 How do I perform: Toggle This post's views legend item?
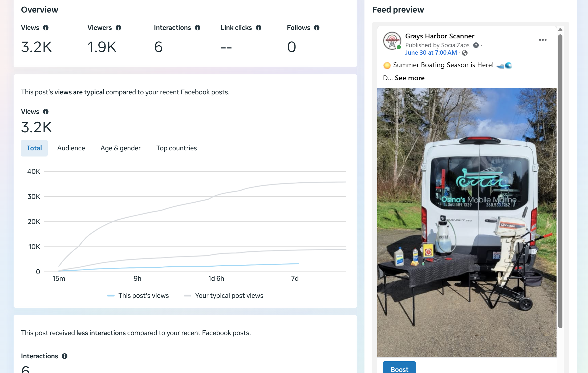click(x=138, y=296)
